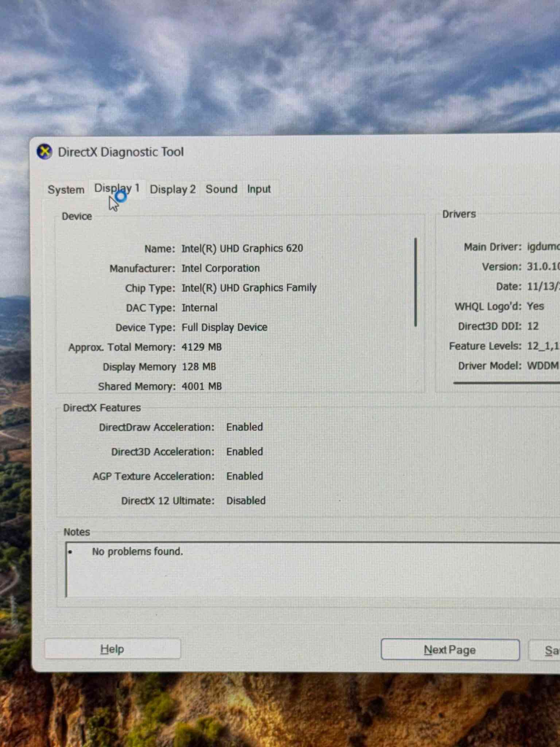Screen dimensions: 560x747
Task: Click the DirectDraw Acceleration 'Enabled' status
Action: [245, 427]
